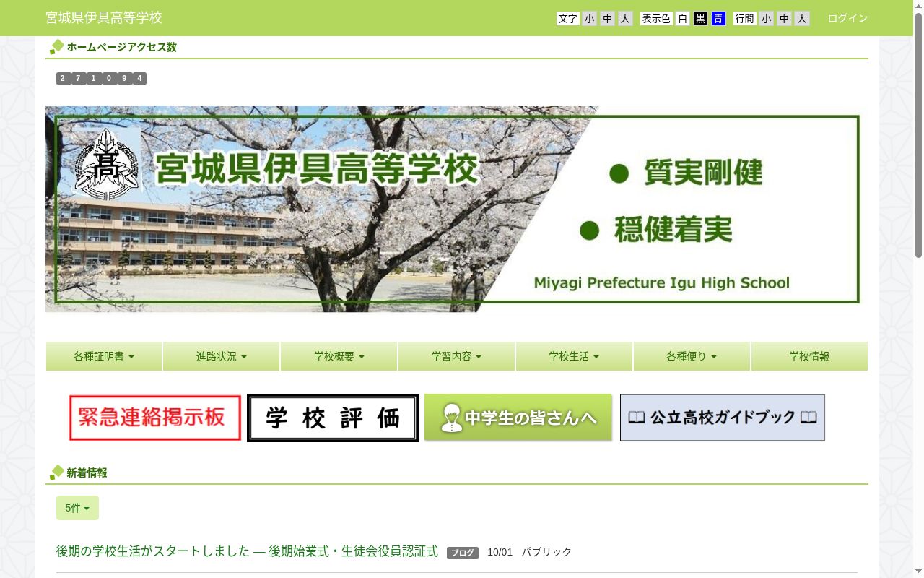Click the access counter digits
Screen dimensions: 924x578
[101, 78]
